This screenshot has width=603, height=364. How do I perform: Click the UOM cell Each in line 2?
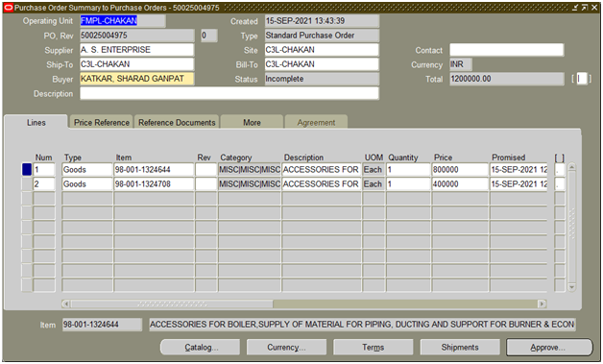tap(374, 184)
